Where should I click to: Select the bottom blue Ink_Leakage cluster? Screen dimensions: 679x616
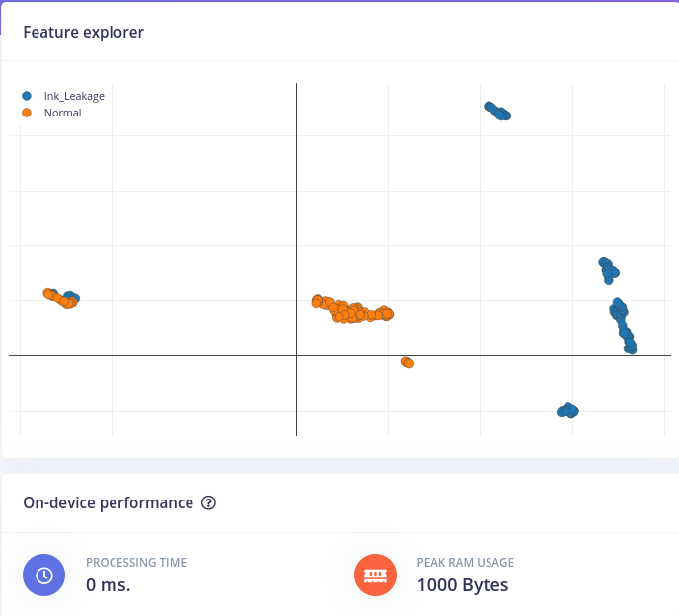point(567,410)
